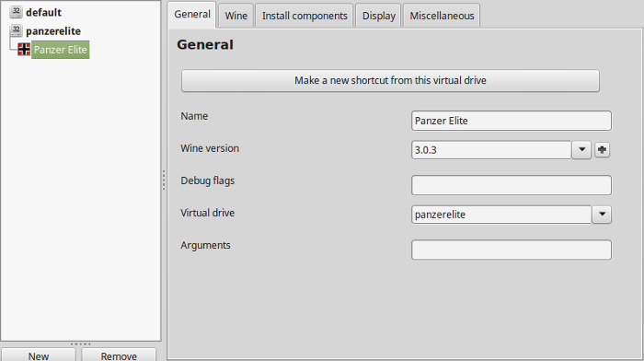Screen dimensions: 644x361
Task: Open the Miscellaneous tab
Action: (x=442, y=16)
